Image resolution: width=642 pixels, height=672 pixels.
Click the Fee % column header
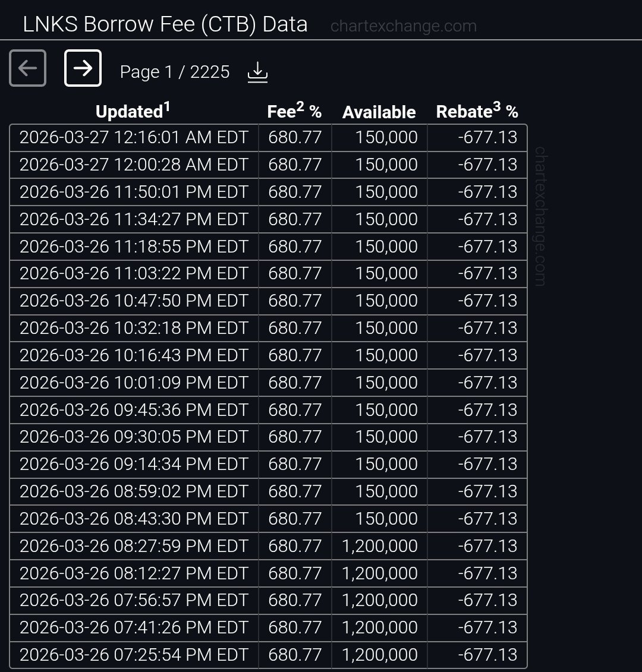[x=294, y=111]
